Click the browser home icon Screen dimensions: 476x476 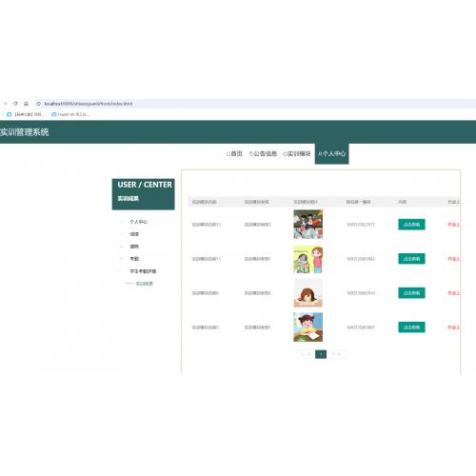(x=26, y=104)
